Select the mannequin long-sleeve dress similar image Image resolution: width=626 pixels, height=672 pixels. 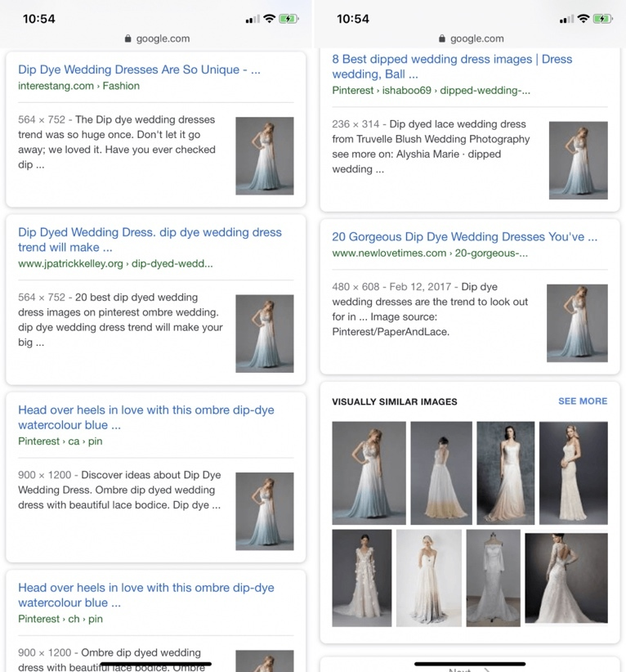coord(493,577)
